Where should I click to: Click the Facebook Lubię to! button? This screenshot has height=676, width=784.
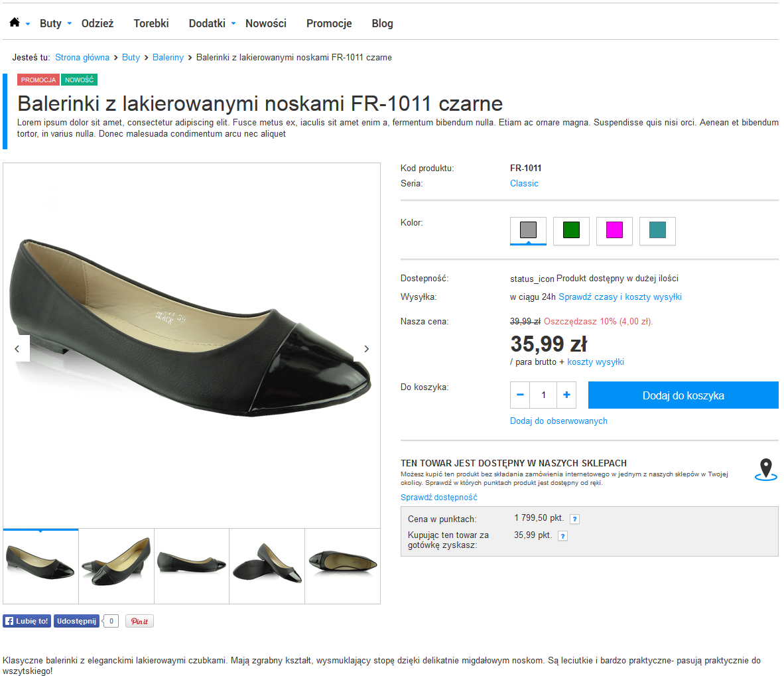click(x=27, y=621)
